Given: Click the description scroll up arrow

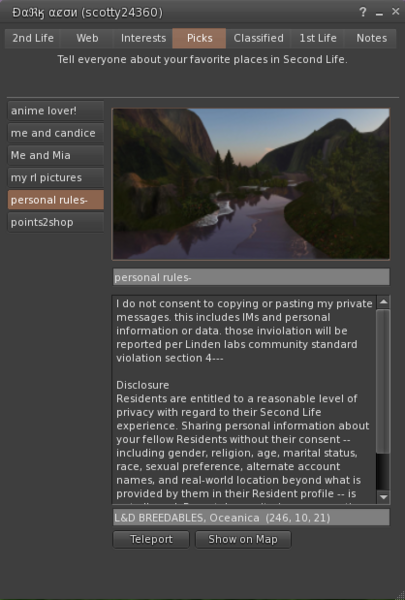Looking at the screenshot, I should pyautogui.click(x=383, y=302).
